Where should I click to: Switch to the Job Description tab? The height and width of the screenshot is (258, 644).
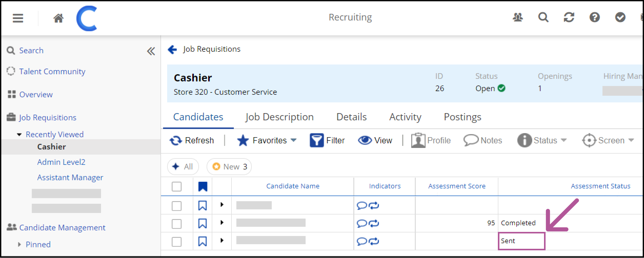point(279,117)
